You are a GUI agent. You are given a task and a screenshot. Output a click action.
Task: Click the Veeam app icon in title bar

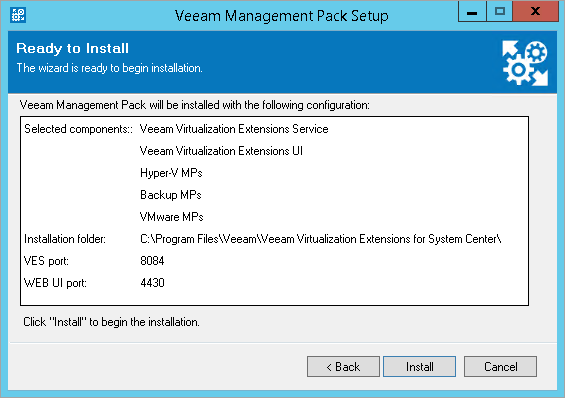click(18, 15)
